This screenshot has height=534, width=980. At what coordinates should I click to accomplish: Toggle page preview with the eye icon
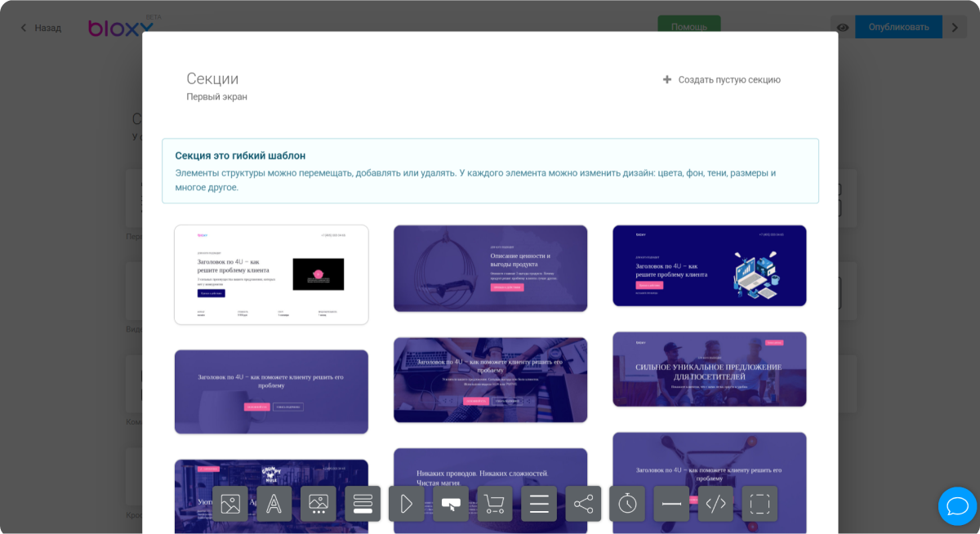point(842,27)
